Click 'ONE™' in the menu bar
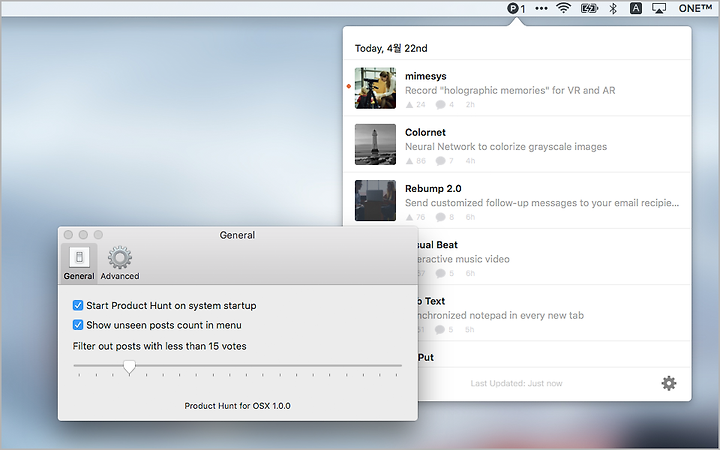The width and height of the screenshot is (720, 450). pyautogui.click(x=695, y=8)
